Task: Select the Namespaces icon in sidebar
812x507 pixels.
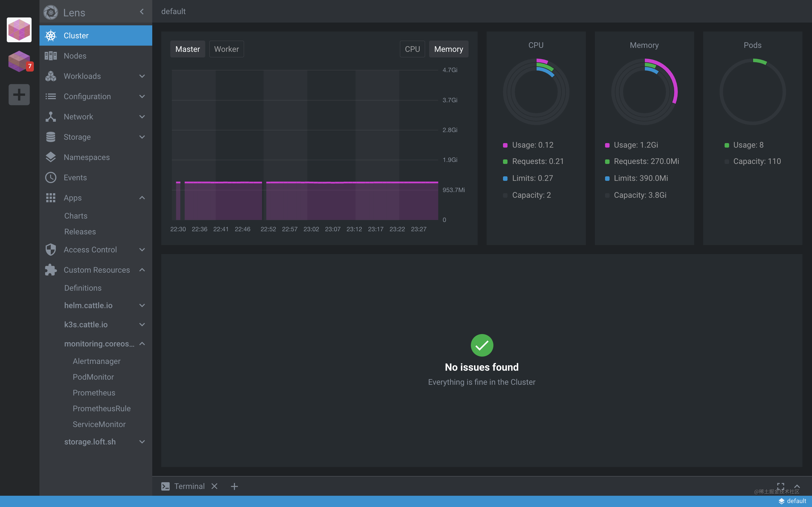Action: (x=51, y=157)
